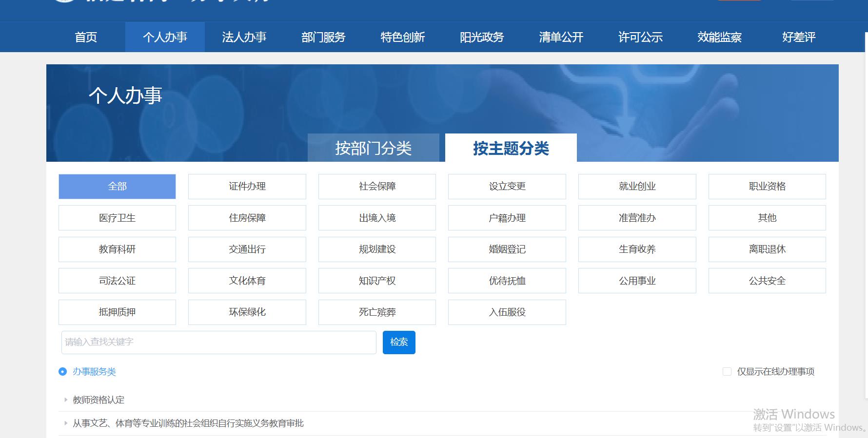The height and width of the screenshot is (438, 868).
Task: Click the 检索 search button
Action: [x=399, y=342]
